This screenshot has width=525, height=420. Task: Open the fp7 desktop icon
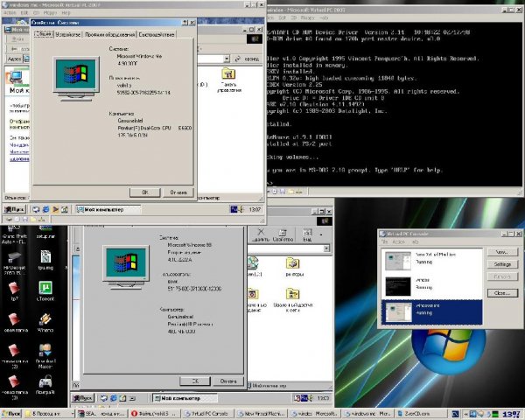[x=14, y=290]
